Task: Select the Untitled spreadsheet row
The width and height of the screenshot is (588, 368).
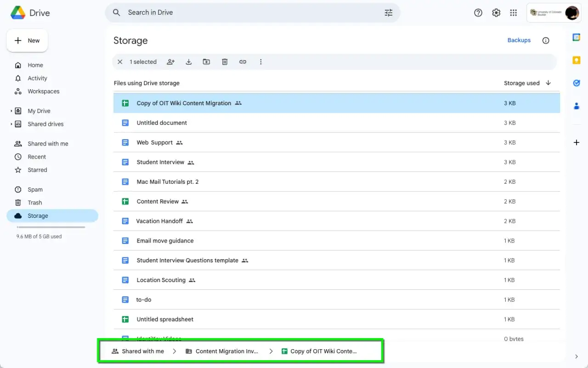Action: click(x=337, y=319)
